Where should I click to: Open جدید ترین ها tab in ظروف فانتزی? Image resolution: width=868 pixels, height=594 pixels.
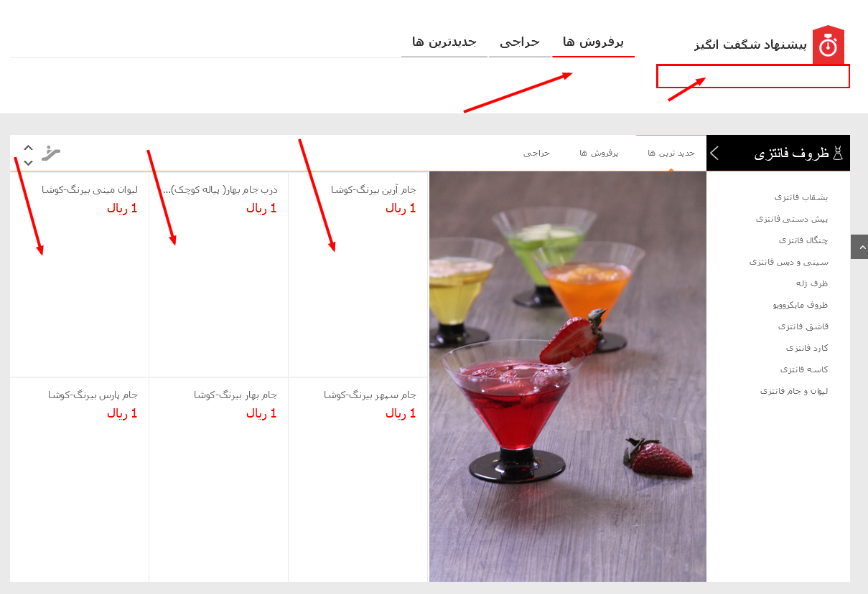click(x=671, y=154)
